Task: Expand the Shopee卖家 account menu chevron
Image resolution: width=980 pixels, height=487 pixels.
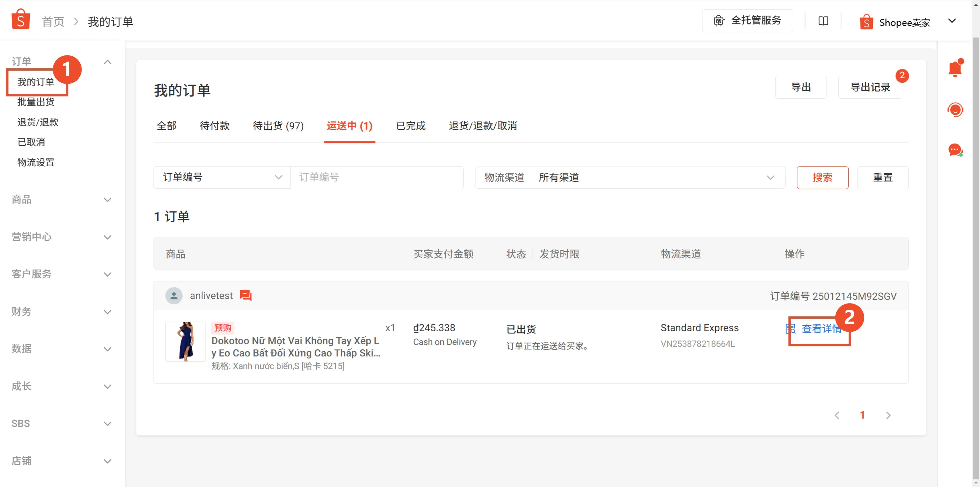Action: coord(952,21)
